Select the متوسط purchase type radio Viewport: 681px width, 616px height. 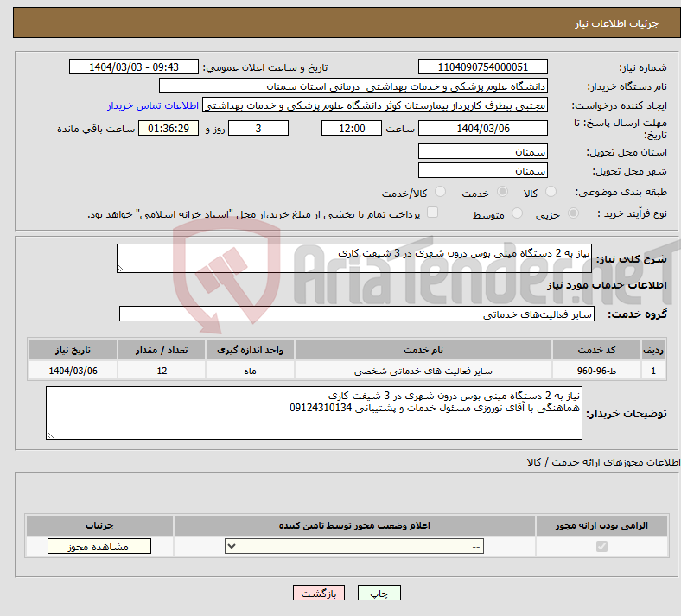[517, 213]
